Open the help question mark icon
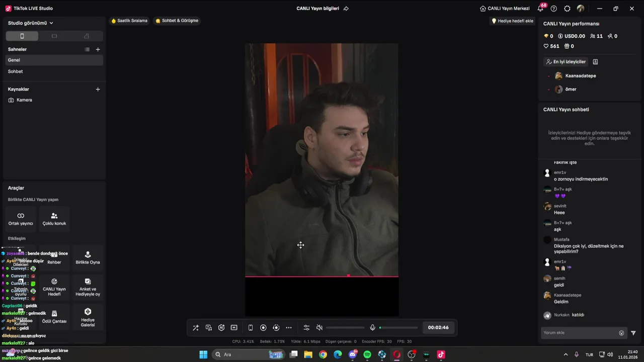Screen dimensions: 644x362 [x=554, y=9]
